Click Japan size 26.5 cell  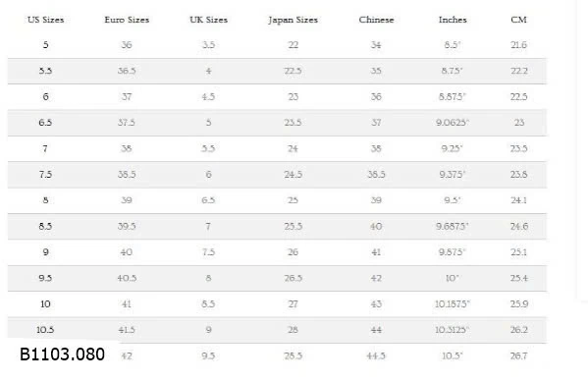tap(293, 278)
